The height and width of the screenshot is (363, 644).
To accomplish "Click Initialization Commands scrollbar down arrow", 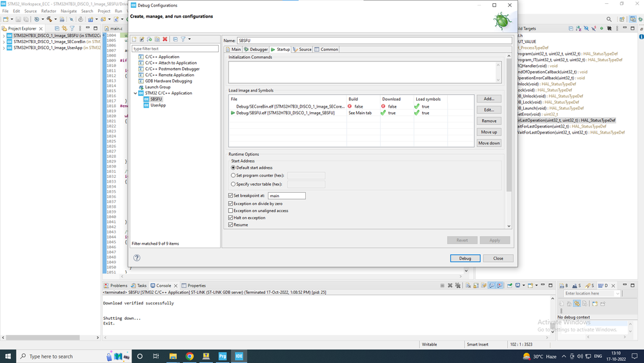I will [x=498, y=80].
